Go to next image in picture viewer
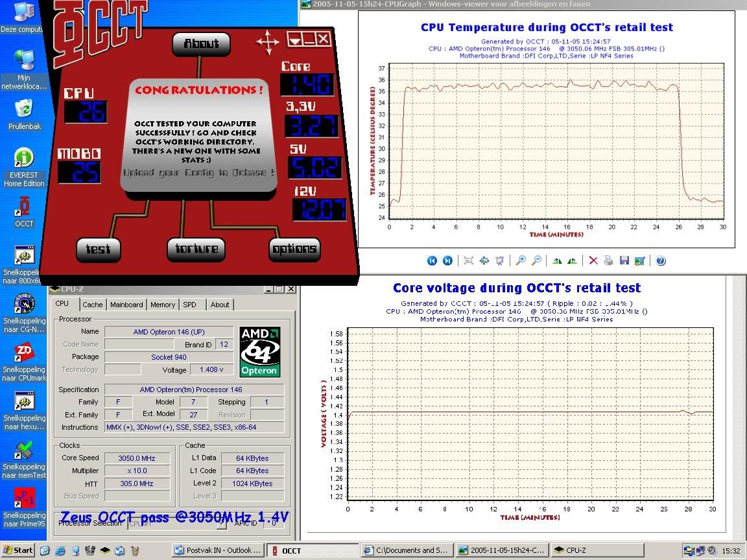Viewport: 747px width, 560px height. [x=447, y=261]
